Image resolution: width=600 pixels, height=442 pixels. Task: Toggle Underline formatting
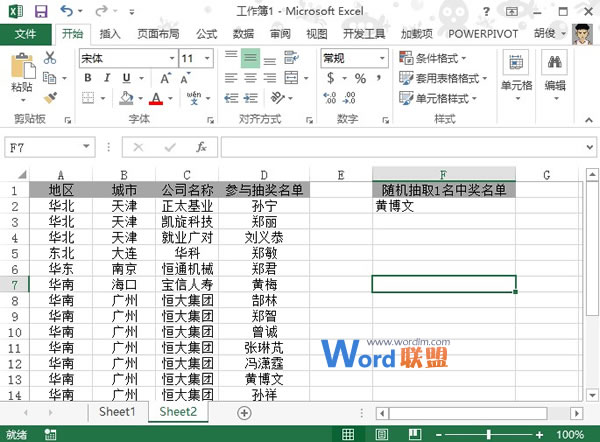pos(126,78)
